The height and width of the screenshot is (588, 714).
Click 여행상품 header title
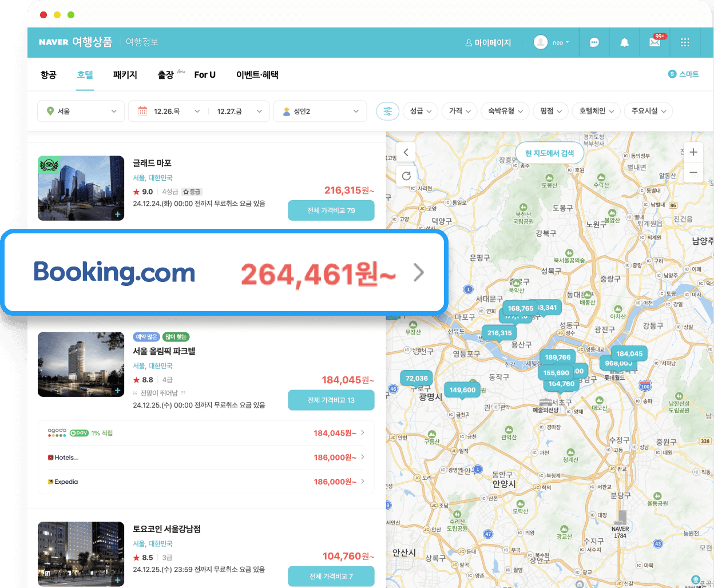coord(92,42)
